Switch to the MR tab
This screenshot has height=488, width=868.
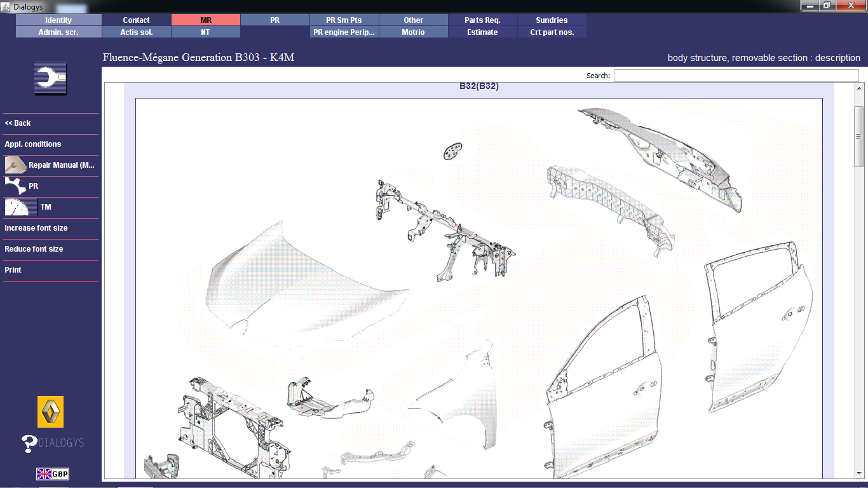pyautogui.click(x=206, y=20)
